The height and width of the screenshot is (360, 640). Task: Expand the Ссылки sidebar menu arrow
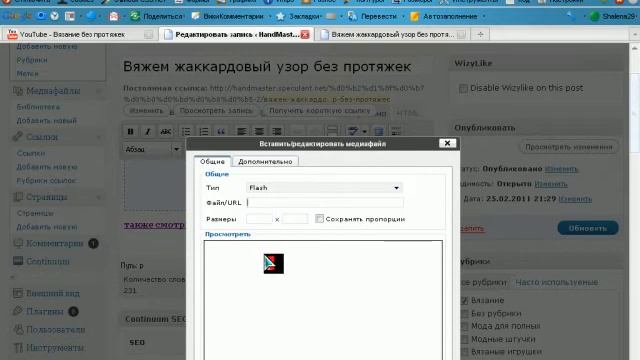click(99, 137)
